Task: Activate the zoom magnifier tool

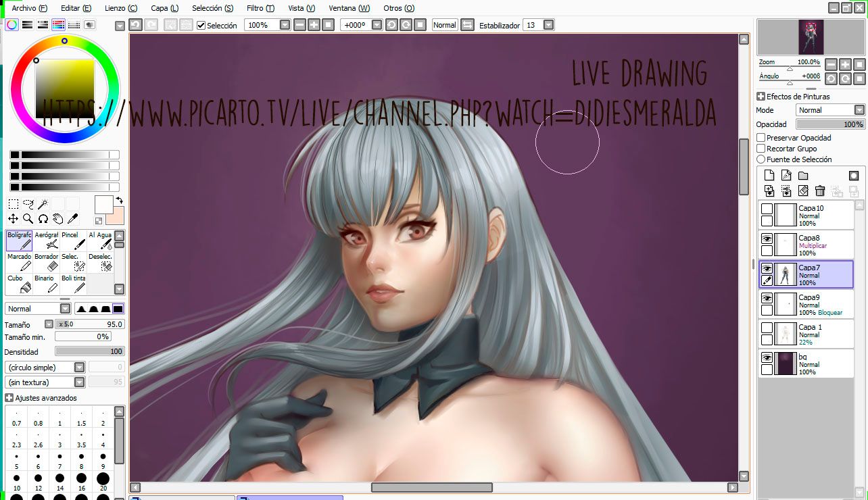Action: (x=28, y=218)
